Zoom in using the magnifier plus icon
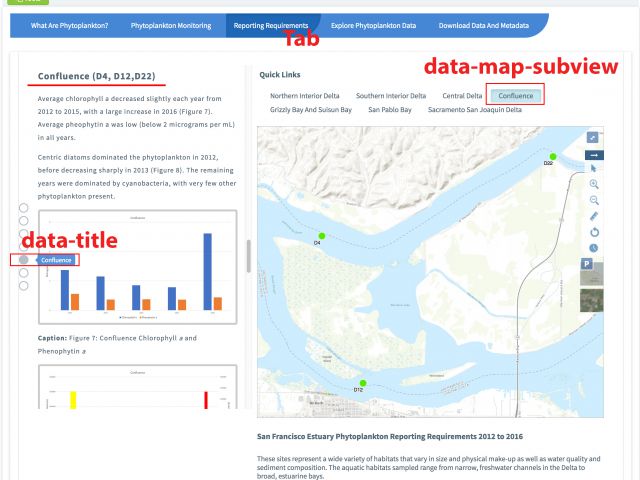Image resolution: width=640 pixels, height=480 pixels. pyautogui.click(x=593, y=185)
